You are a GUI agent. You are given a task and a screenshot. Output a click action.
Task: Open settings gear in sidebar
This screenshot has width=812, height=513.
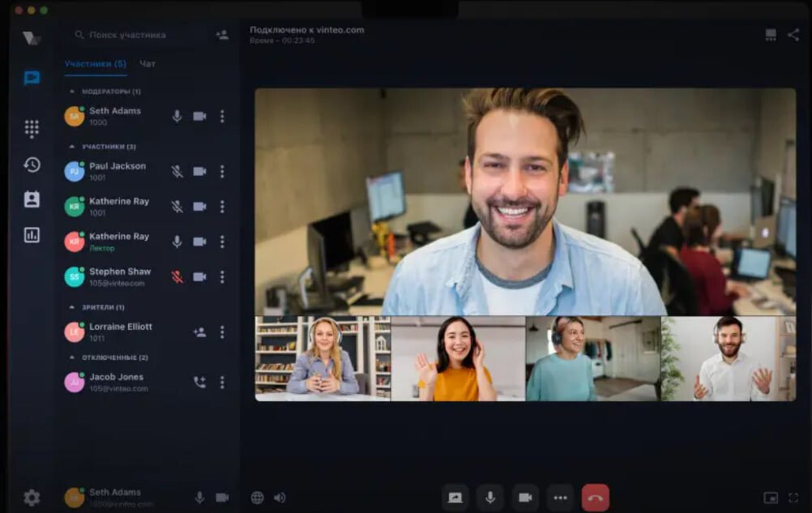(32, 498)
